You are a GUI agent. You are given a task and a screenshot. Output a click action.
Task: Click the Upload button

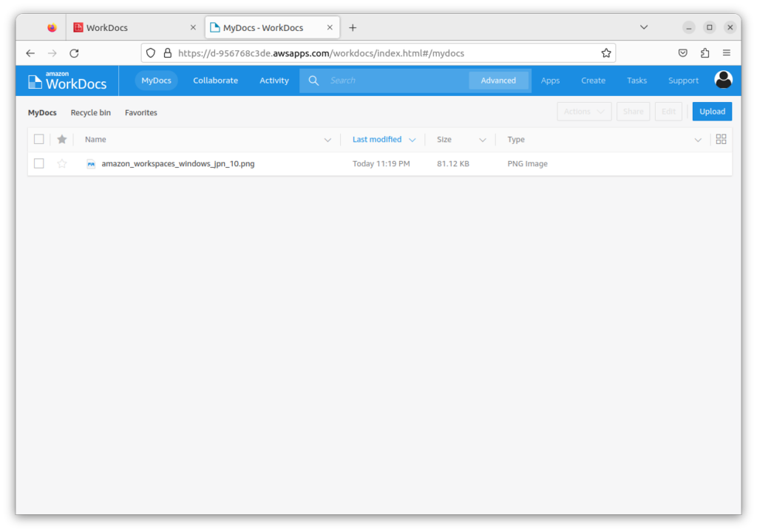pyautogui.click(x=711, y=111)
